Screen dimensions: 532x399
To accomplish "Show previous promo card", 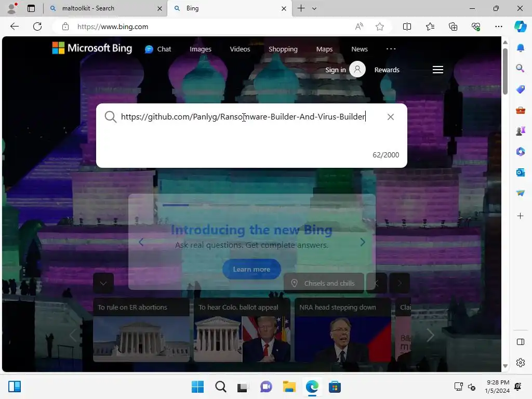I will 141,242.
